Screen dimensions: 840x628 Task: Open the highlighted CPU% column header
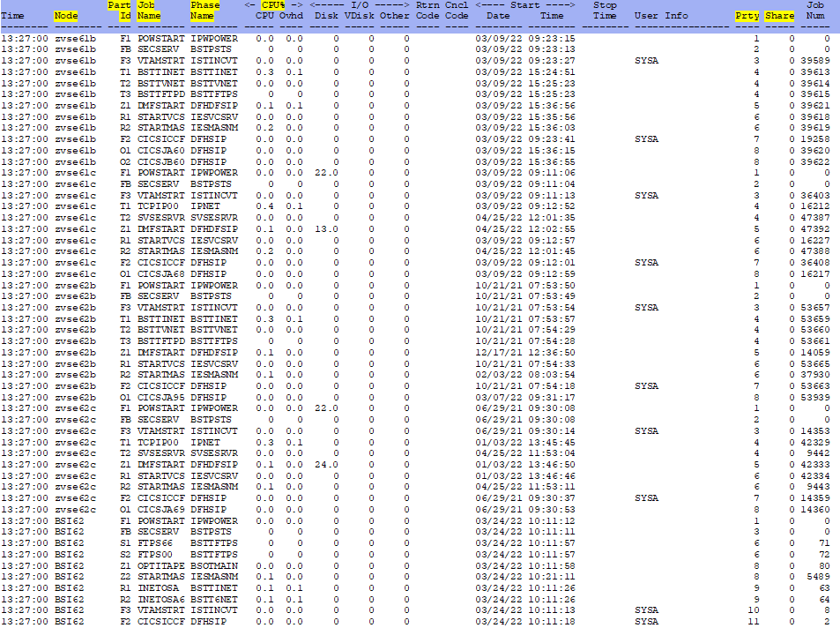coord(273,5)
